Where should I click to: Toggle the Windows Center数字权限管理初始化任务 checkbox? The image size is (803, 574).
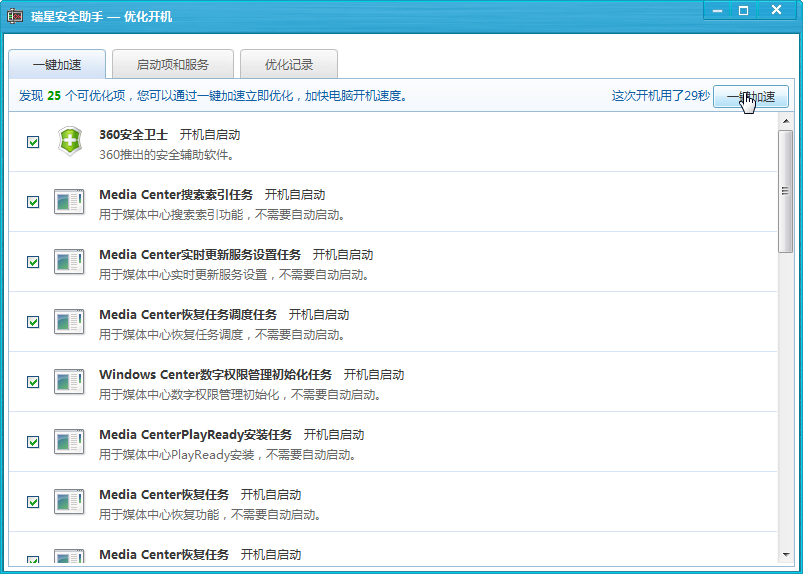click(33, 382)
